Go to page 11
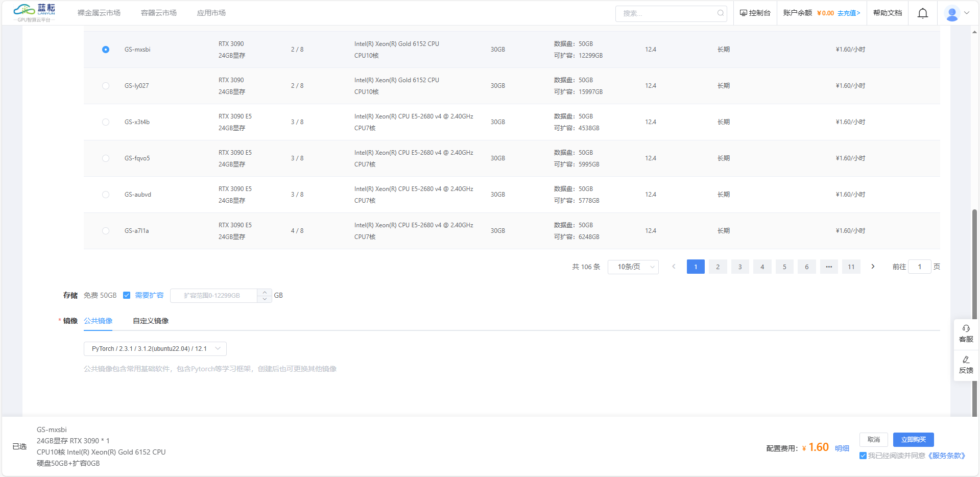 pyautogui.click(x=851, y=267)
